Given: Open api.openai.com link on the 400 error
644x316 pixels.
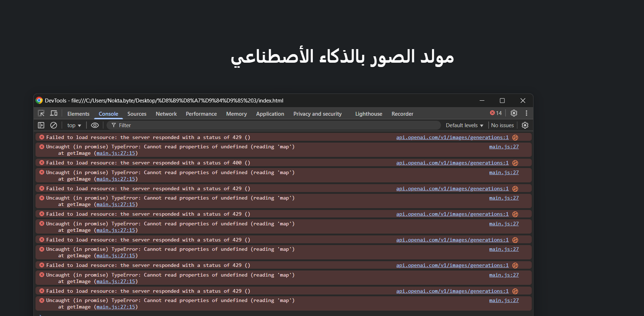Looking at the screenshot, I should point(452,163).
